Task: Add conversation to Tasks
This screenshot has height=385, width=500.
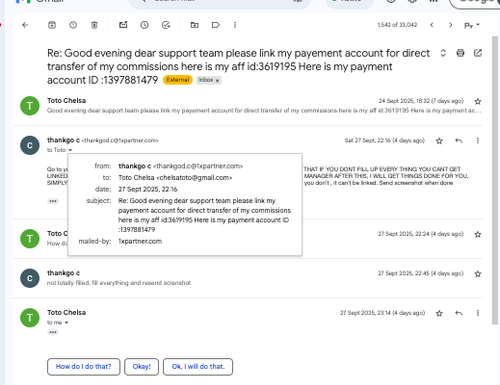Action: [166, 25]
